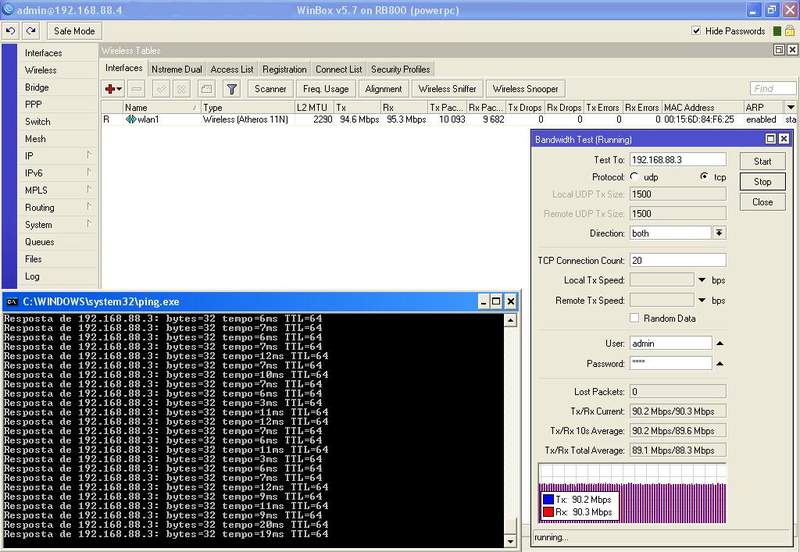This screenshot has width=800, height=552.
Task: Open the Direction dropdown arrow
Action: (719, 233)
